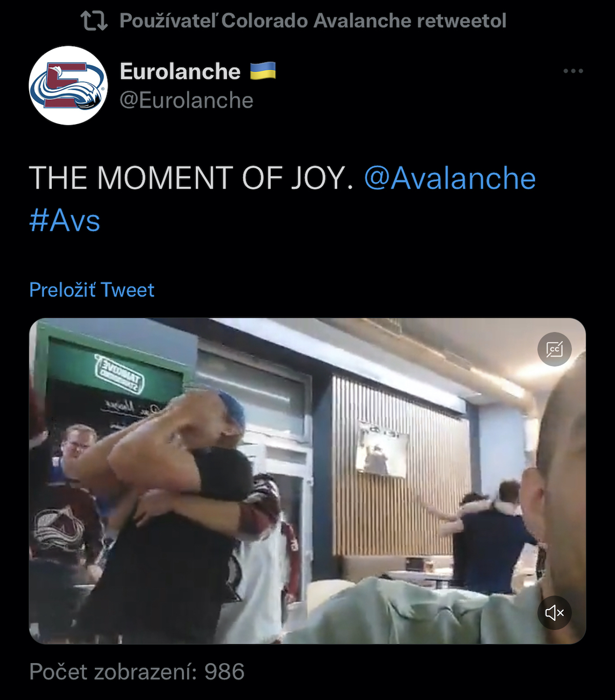
Task: Tap the Avalanche jersey logo in video
Action: [x=58, y=529]
